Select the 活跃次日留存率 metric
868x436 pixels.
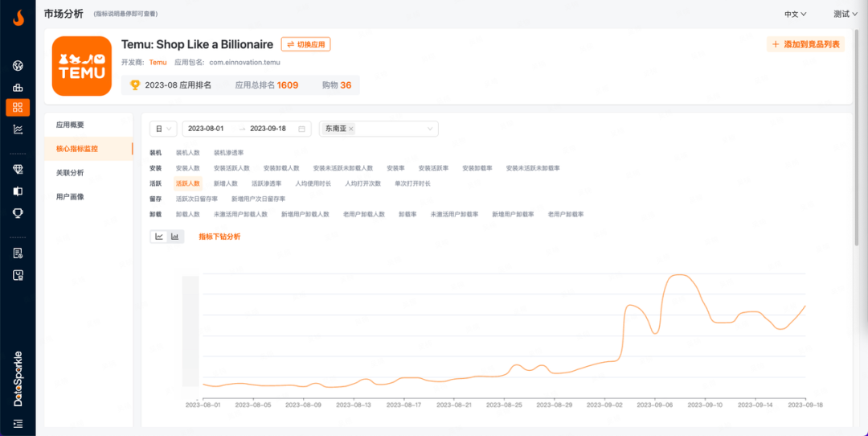coord(197,199)
